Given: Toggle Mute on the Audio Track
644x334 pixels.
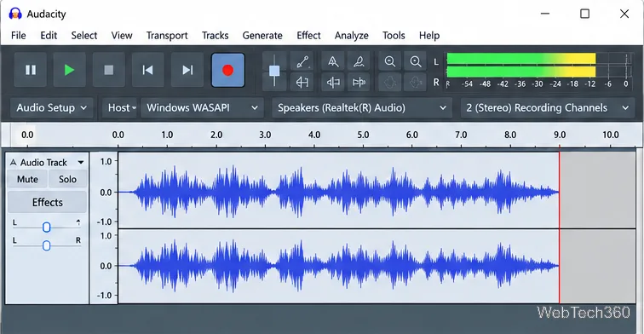Looking at the screenshot, I should [x=27, y=179].
